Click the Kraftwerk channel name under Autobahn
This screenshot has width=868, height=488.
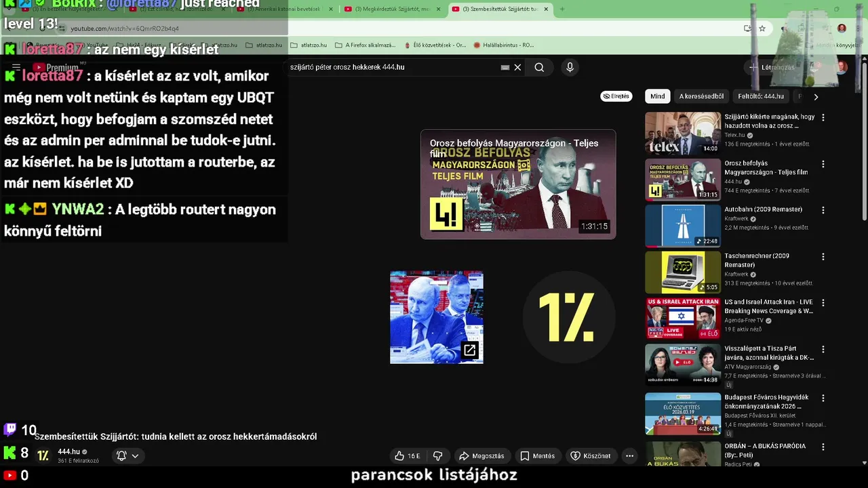[736, 219]
